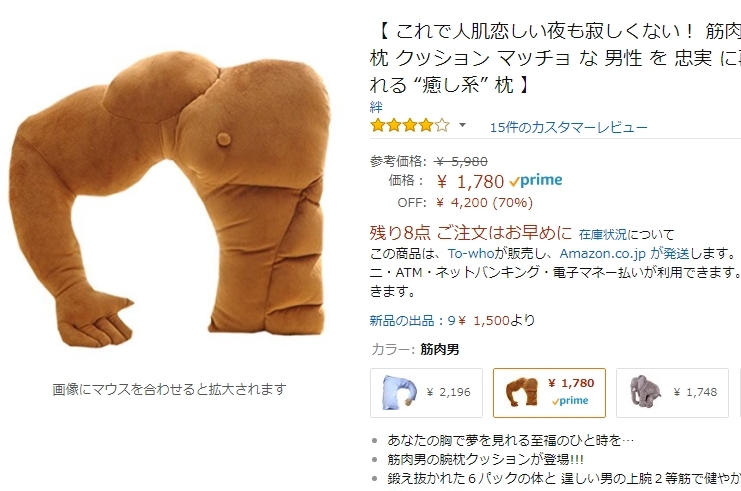
Task: Click the ¥2,196 price in blue swatch
Action: click(448, 392)
